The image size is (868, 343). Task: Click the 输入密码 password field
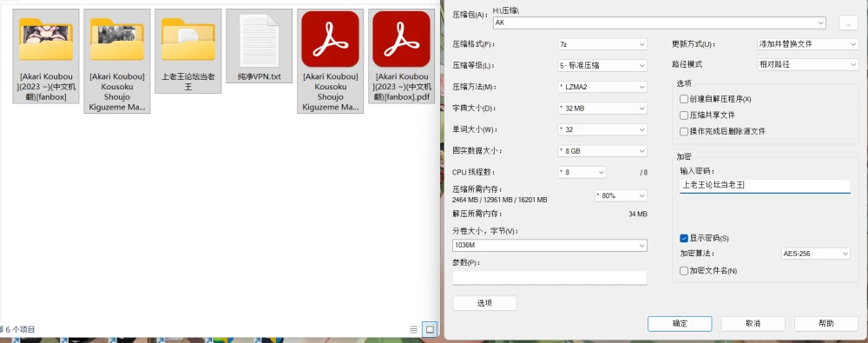pyautogui.click(x=765, y=186)
